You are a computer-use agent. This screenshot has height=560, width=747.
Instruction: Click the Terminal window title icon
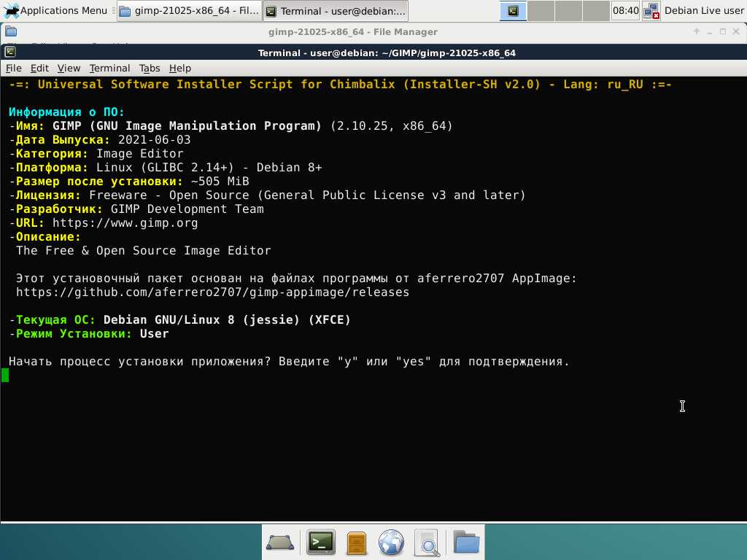(x=10, y=52)
